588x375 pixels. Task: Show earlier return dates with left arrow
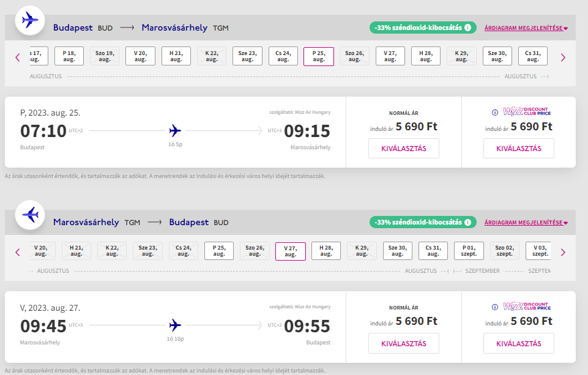tap(17, 251)
